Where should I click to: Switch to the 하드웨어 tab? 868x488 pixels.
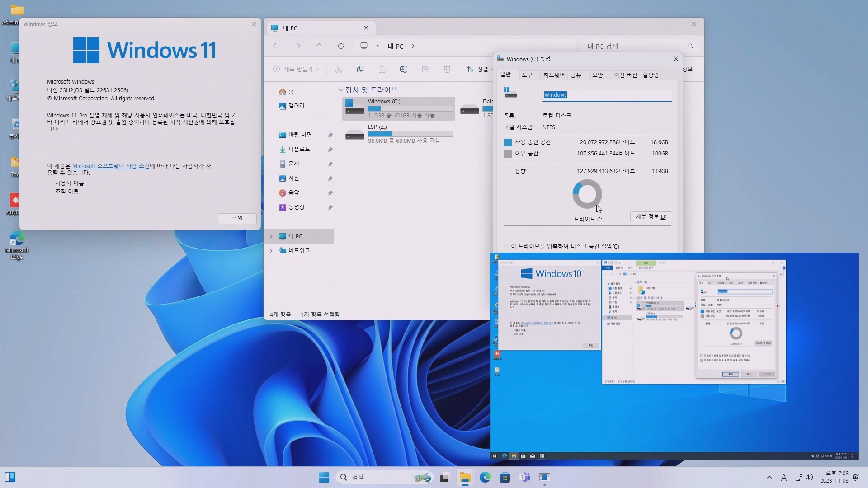tap(554, 75)
